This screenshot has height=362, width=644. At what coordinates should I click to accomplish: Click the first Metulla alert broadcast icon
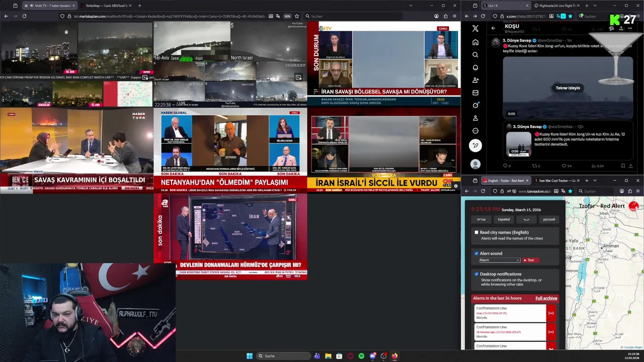[551, 313]
